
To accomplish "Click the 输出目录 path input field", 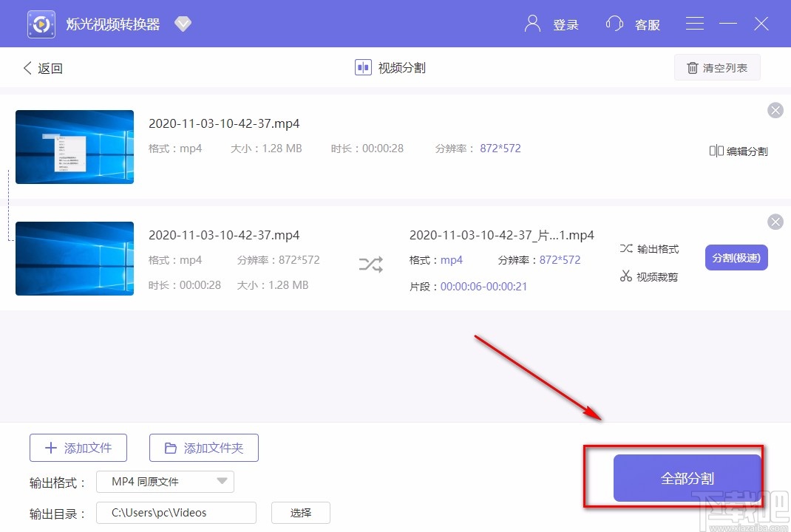I will [x=175, y=512].
